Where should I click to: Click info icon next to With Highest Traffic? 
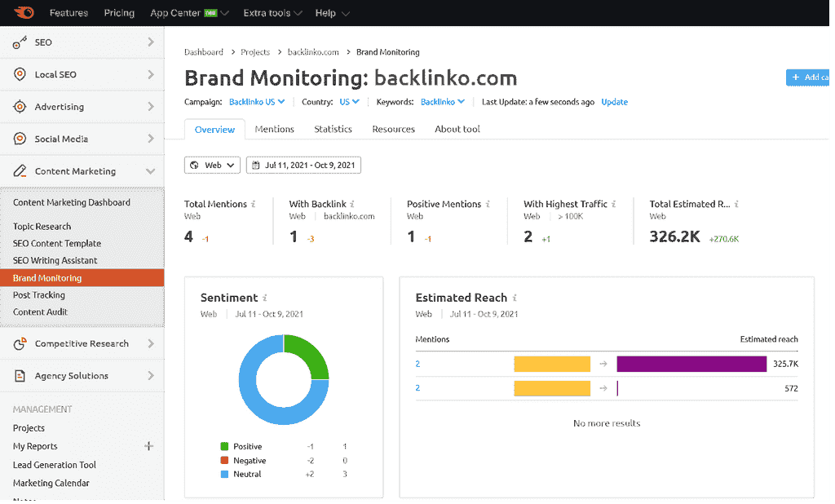pyautogui.click(x=614, y=204)
